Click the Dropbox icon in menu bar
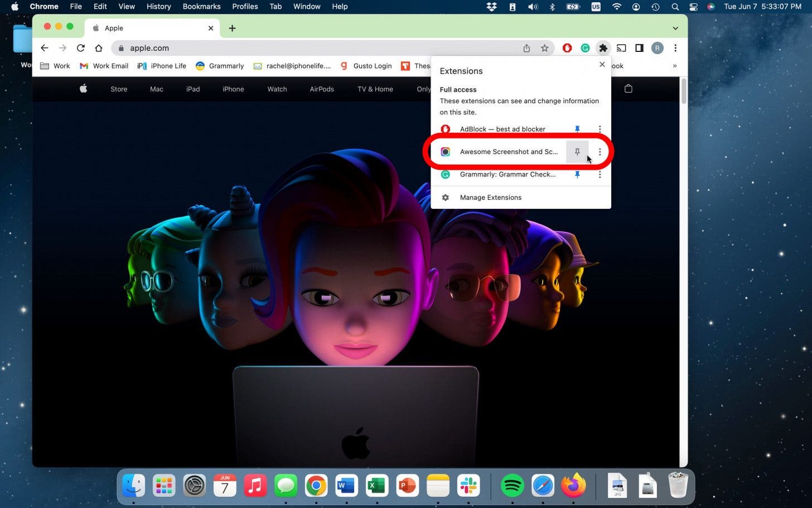 tap(491, 7)
